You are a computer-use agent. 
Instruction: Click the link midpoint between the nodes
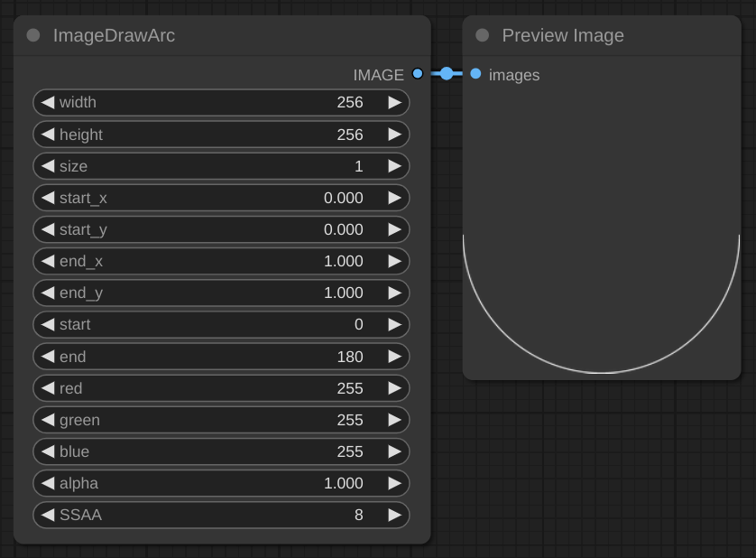point(447,74)
